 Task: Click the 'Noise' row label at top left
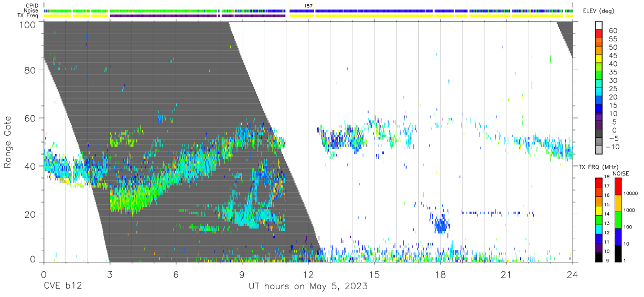[31, 10]
